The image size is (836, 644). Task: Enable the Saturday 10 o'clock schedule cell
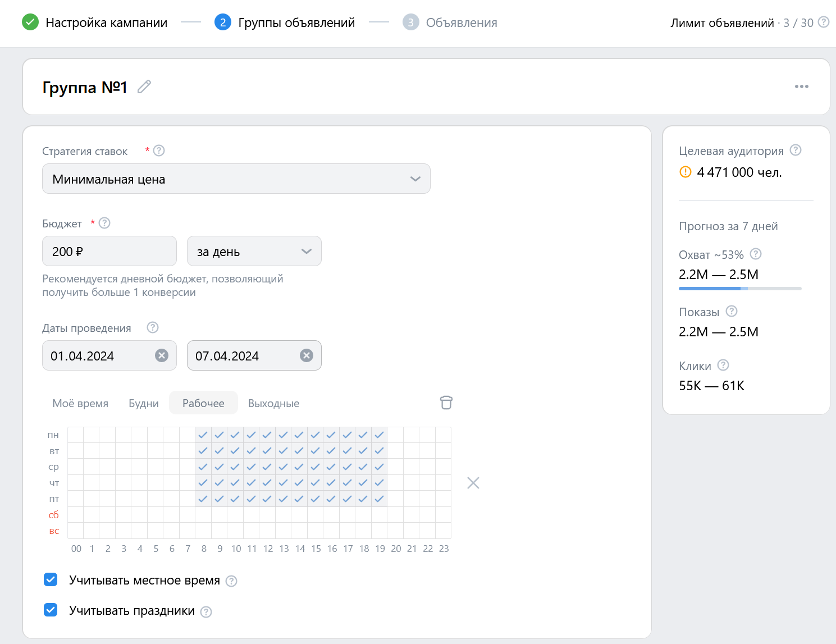pos(235,515)
